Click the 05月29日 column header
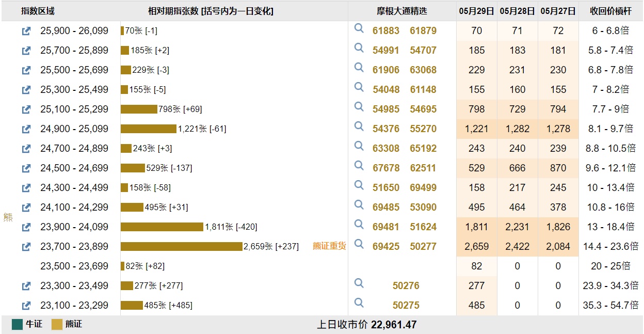Image resolution: width=644 pixels, height=334 pixels. [476, 11]
